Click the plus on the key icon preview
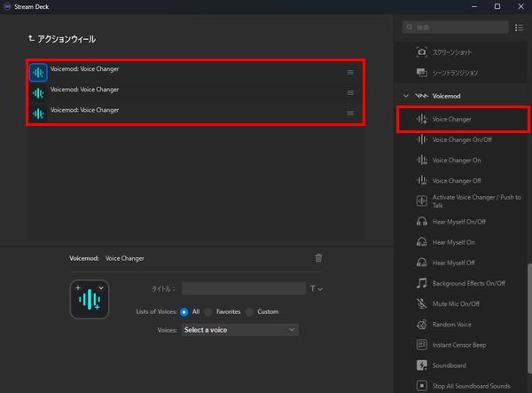This screenshot has height=393, width=532. 78,287
